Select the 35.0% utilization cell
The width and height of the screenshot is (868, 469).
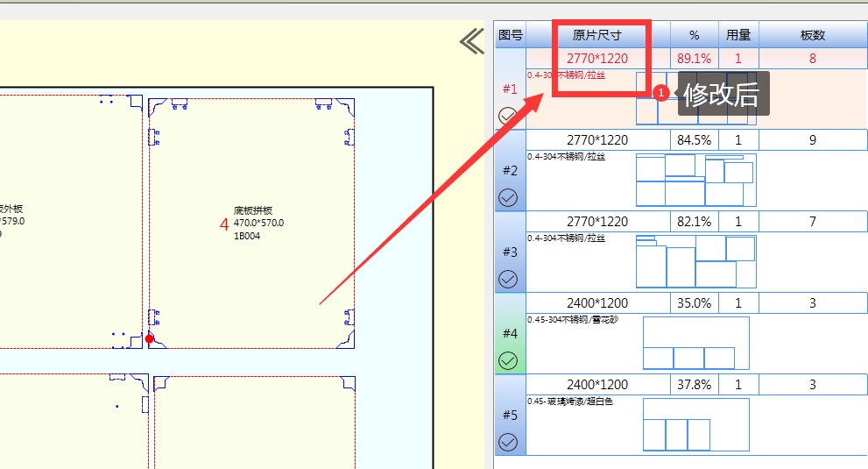click(x=695, y=302)
